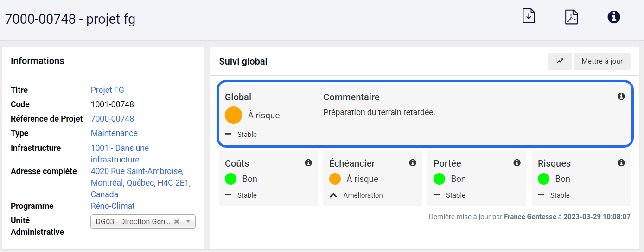Click the orange Global status circle
This screenshot has width=644, height=252.
click(234, 115)
